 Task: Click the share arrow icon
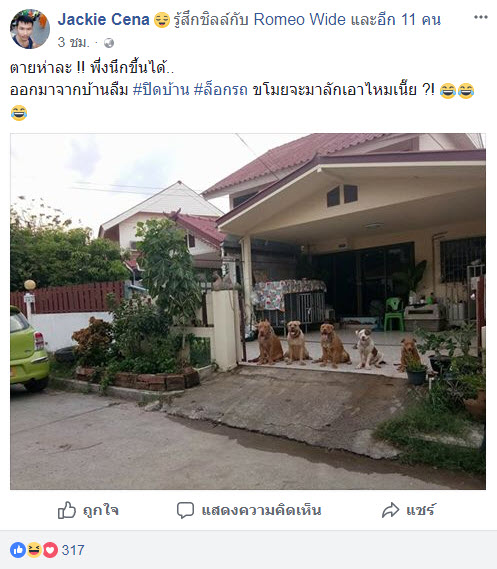click(390, 510)
